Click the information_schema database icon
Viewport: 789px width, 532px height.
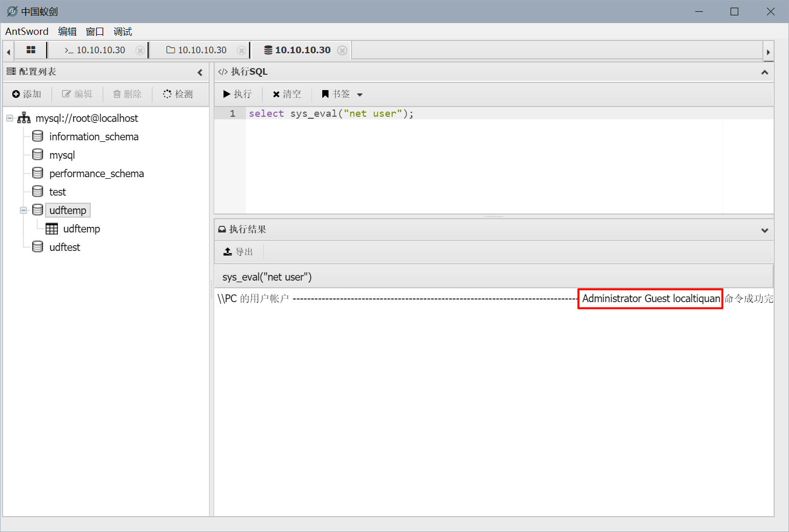click(37, 136)
